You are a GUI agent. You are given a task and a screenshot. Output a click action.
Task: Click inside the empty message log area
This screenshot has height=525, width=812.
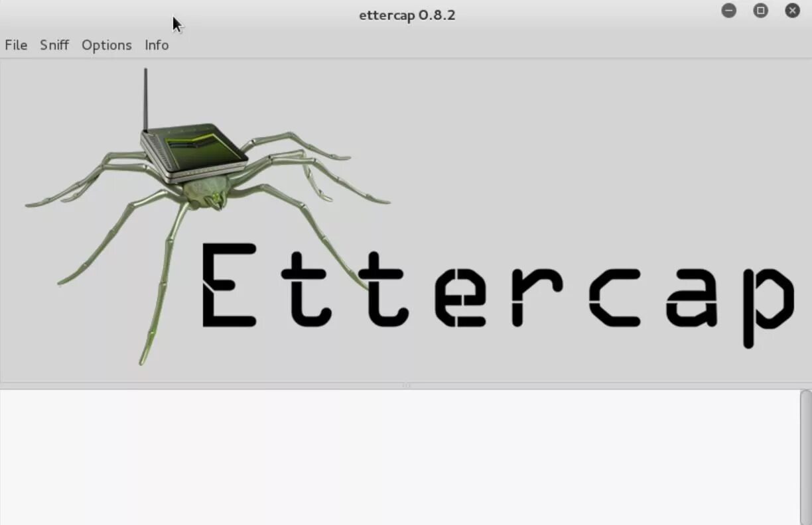[400, 457]
